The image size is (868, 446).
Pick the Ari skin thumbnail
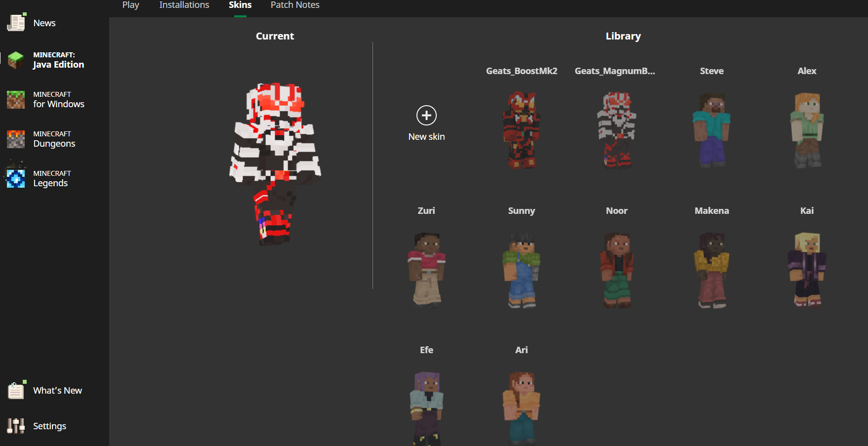[x=522, y=408]
